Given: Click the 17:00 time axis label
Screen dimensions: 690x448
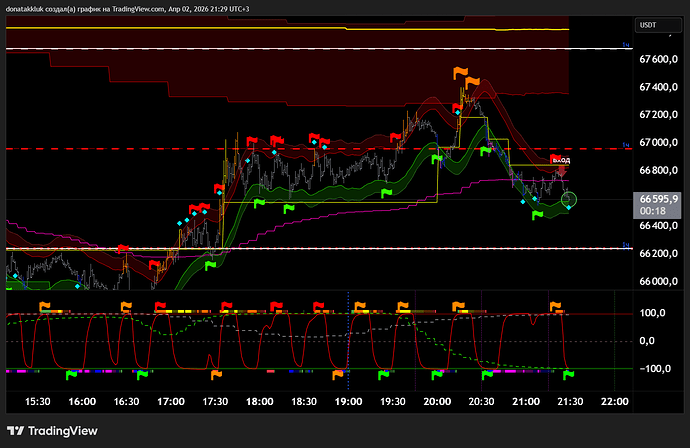Looking at the screenshot, I should pyautogui.click(x=171, y=402).
